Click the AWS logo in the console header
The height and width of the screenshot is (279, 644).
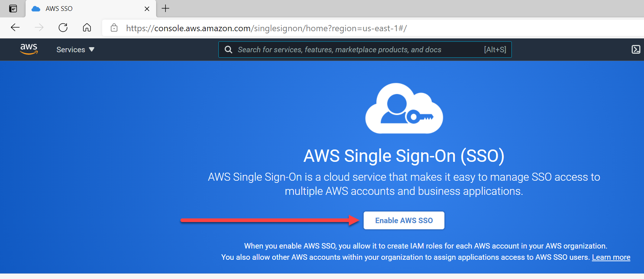pos(29,49)
